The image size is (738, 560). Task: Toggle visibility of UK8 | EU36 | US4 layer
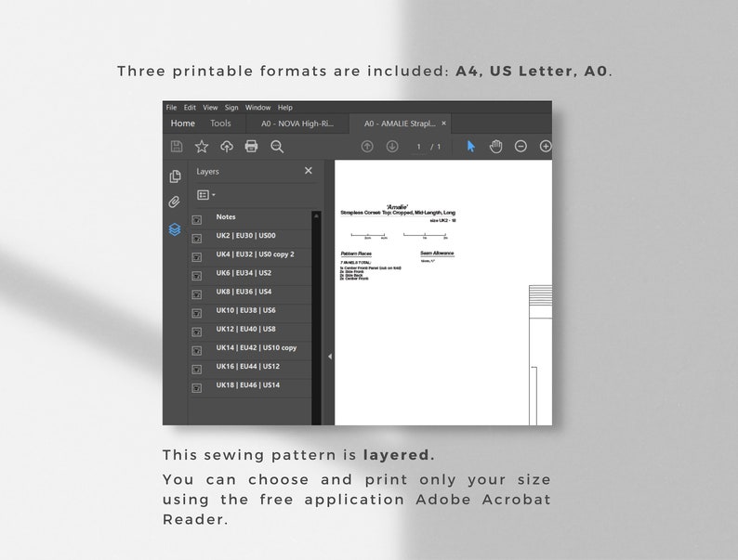197,294
